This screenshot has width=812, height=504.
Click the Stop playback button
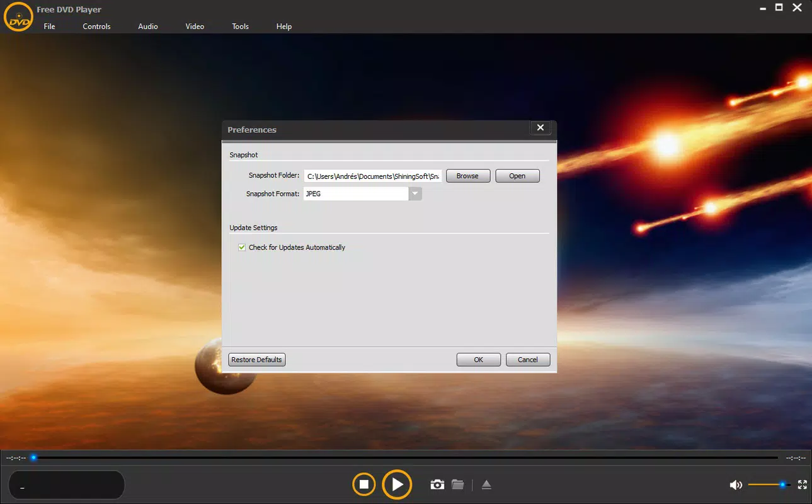[x=363, y=484]
